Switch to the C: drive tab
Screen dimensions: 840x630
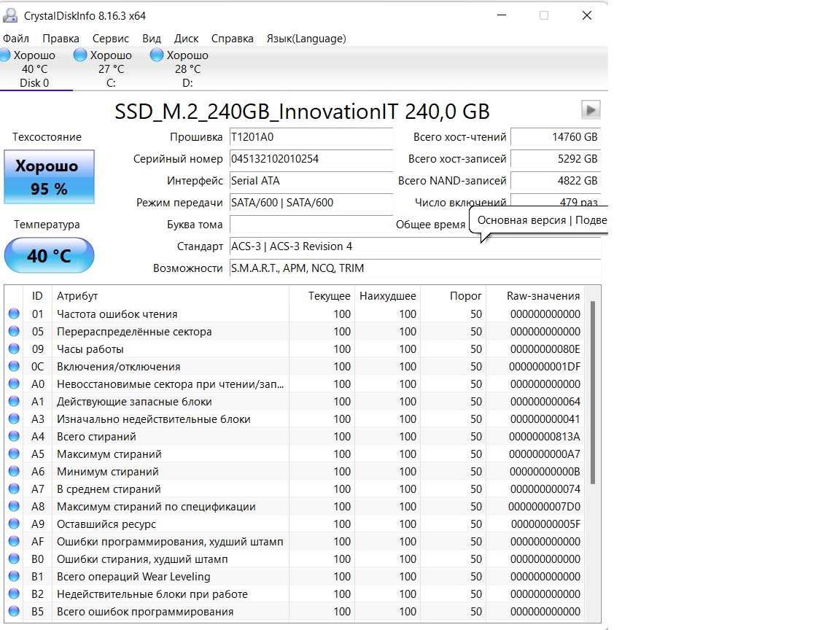tap(111, 69)
